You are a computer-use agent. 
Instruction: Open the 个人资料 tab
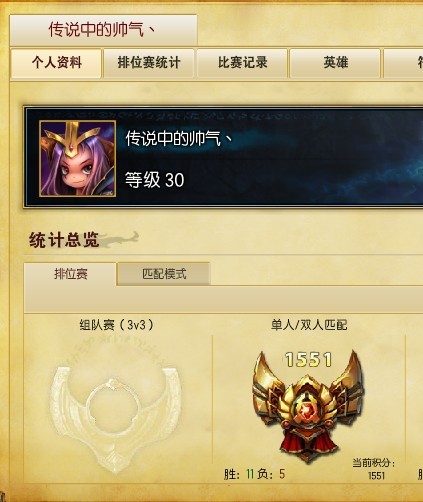56,63
